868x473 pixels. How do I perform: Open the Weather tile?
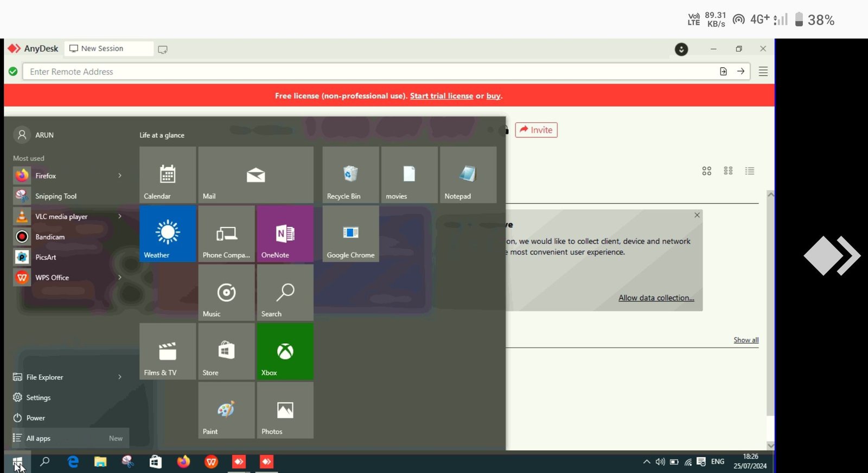pyautogui.click(x=168, y=234)
